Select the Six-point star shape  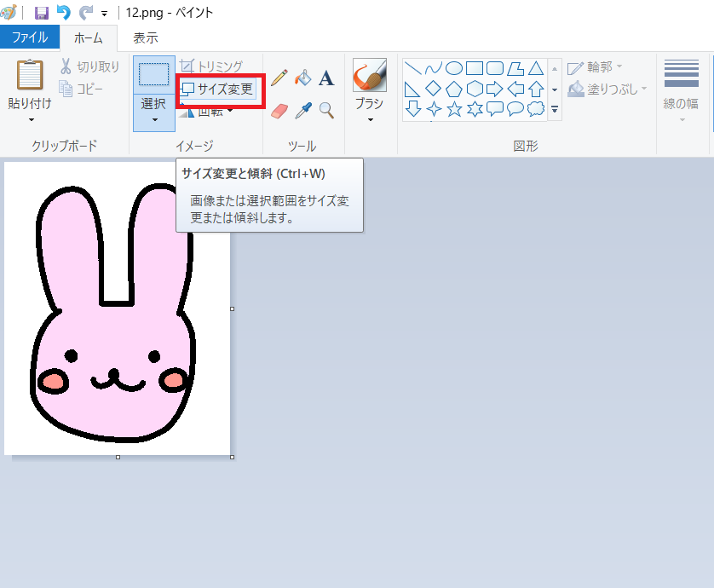tap(475, 109)
